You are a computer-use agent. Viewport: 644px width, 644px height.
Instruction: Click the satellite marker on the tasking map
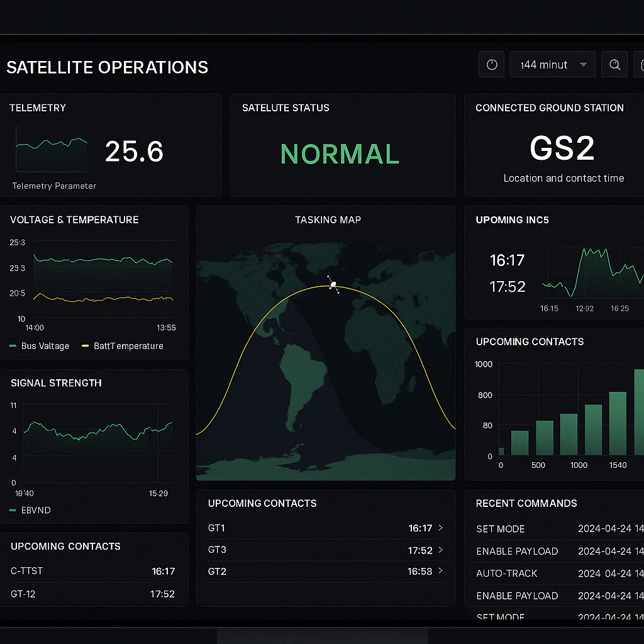pos(333,285)
